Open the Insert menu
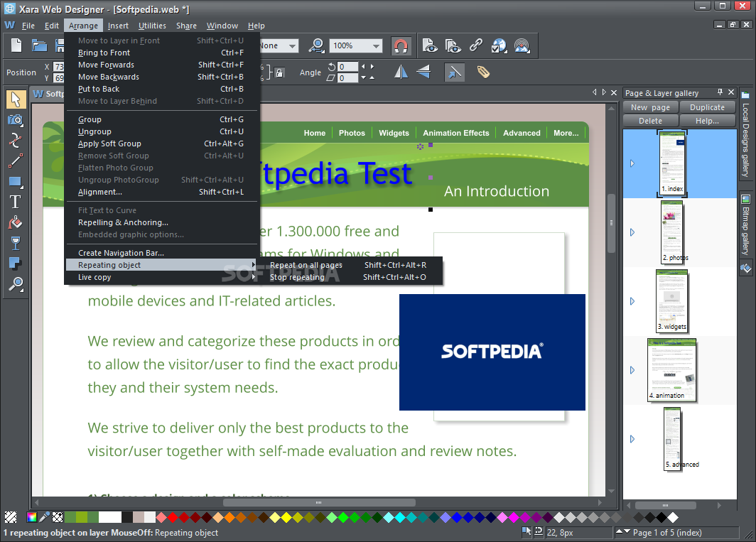This screenshot has height=542, width=756. tap(118, 26)
